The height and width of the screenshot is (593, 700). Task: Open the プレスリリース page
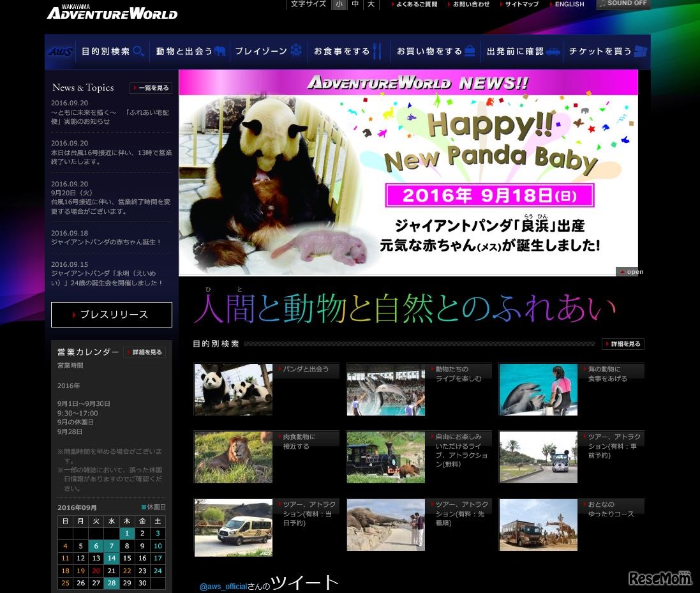coord(111,314)
